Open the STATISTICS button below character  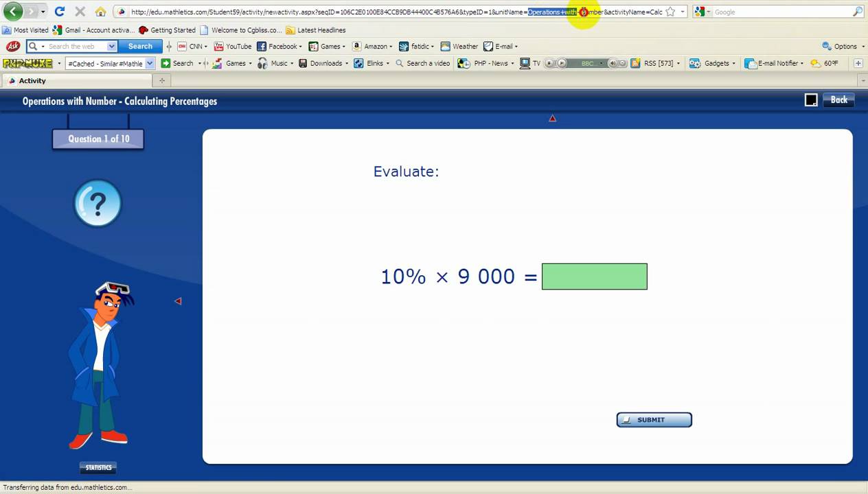(x=98, y=468)
